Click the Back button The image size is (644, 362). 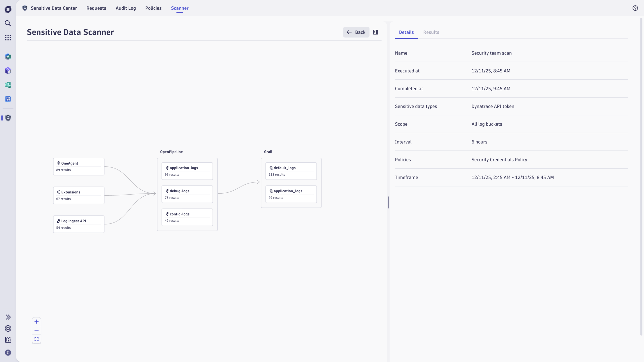coord(356,32)
